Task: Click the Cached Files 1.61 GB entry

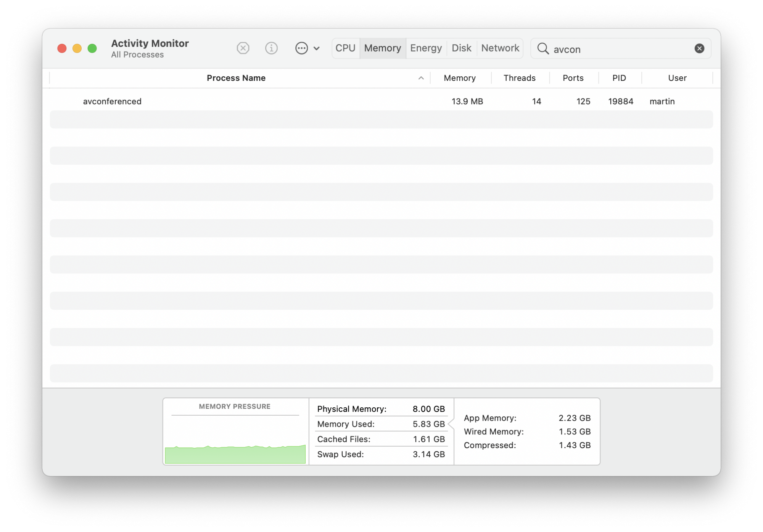Action: tap(381, 439)
